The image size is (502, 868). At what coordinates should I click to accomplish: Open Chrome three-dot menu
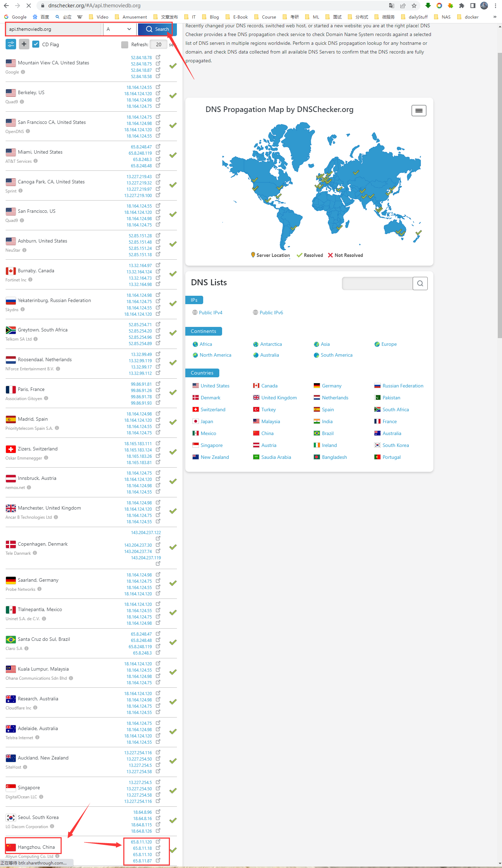[495, 6]
